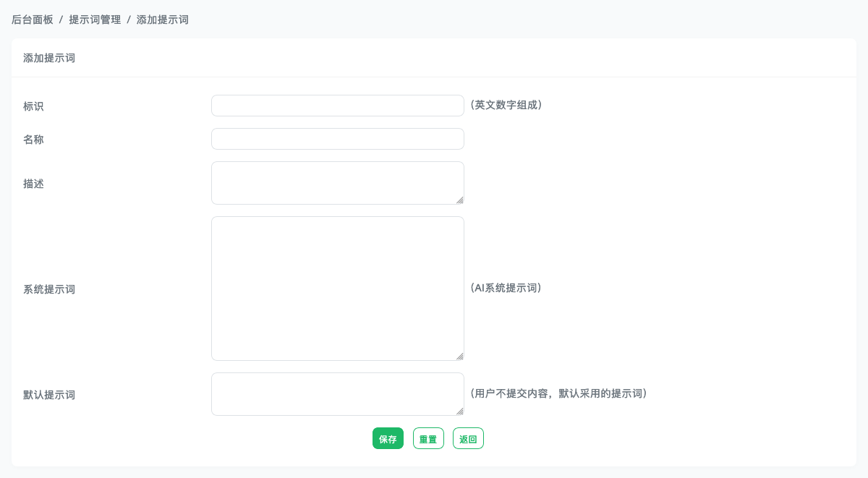The height and width of the screenshot is (478, 868).
Task: Click into the 描述 textarea
Action: point(338,183)
